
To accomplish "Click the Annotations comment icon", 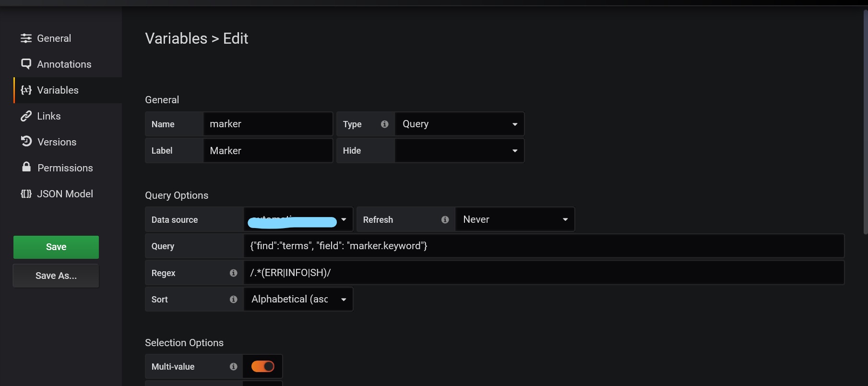I will [26, 64].
